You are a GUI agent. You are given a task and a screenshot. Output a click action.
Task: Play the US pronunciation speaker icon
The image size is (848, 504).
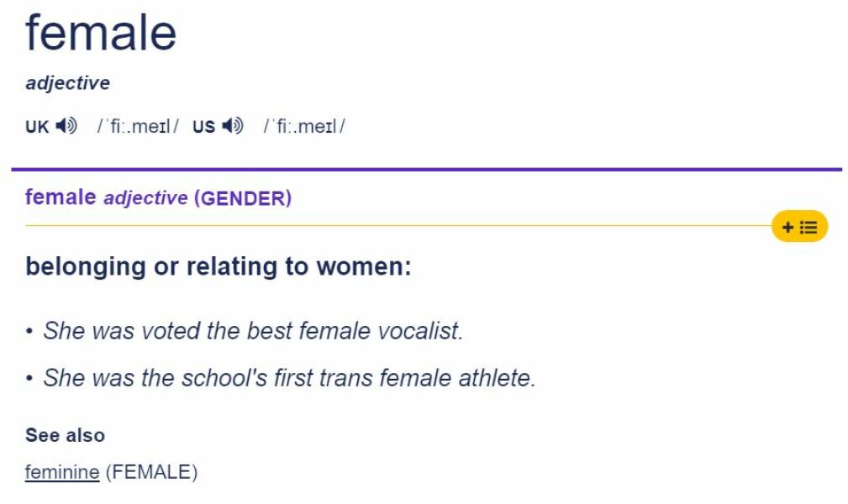point(231,126)
